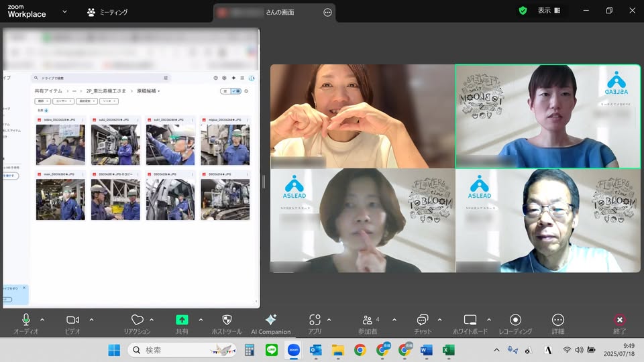The height and width of the screenshot is (362, 644).
Task: Click the green Share (共有) button
Action: pos(182,320)
